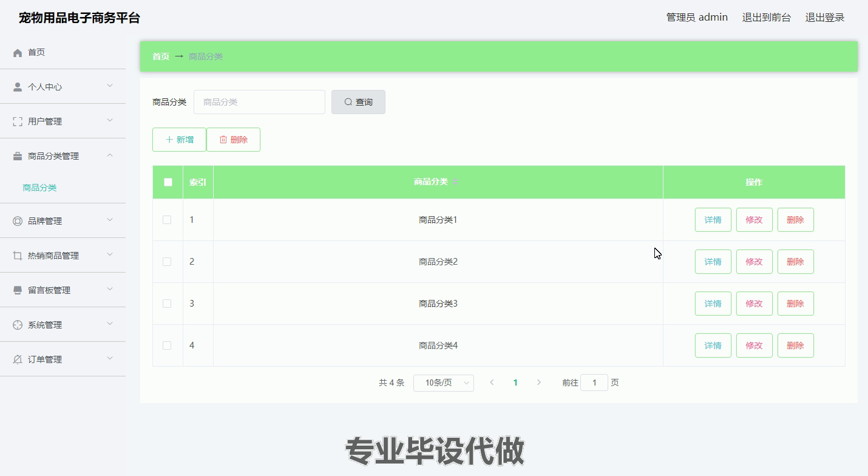This screenshot has height=476, width=868.
Task: Click page number 1 in pagination
Action: tap(515, 382)
